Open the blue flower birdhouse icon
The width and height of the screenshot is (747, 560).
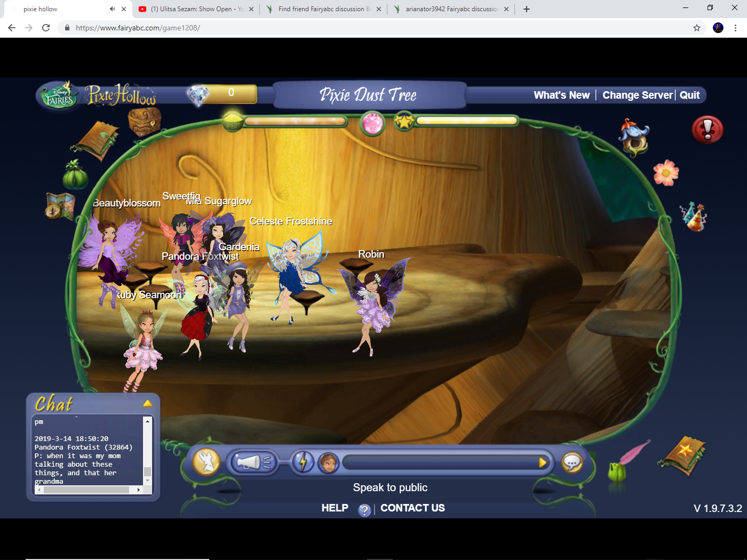pos(634,139)
